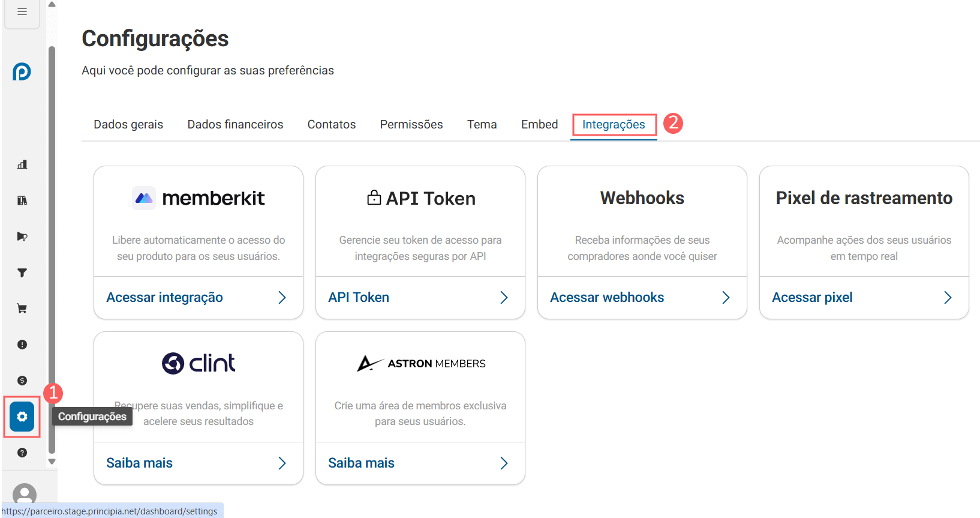Click Acessar integração on memberkit card

(164, 298)
